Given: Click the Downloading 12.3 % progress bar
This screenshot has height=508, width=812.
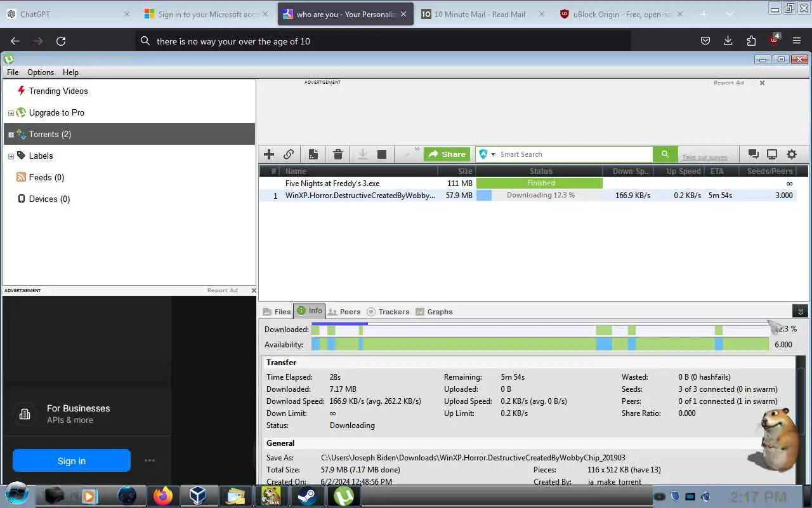Looking at the screenshot, I should tap(539, 196).
